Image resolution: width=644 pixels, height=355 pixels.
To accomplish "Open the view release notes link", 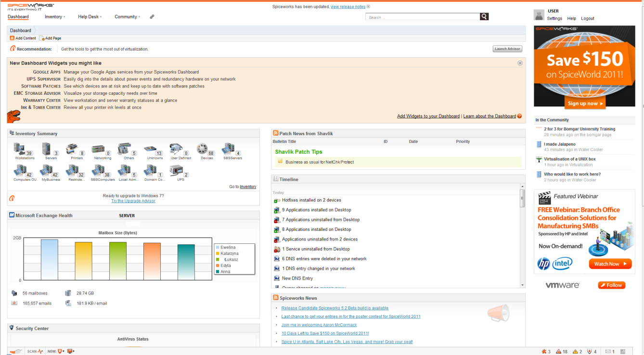I will click(x=348, y=7).
